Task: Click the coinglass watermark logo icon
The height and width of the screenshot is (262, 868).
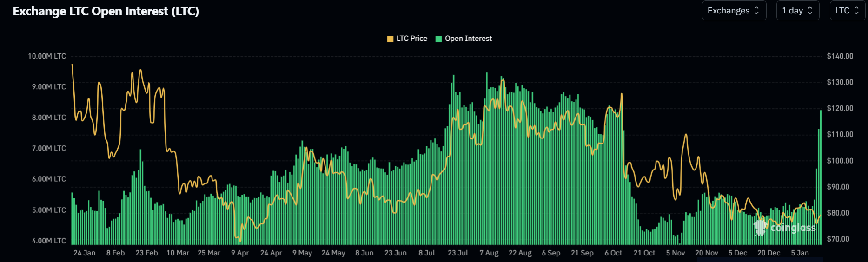Action: pos(760,227)
